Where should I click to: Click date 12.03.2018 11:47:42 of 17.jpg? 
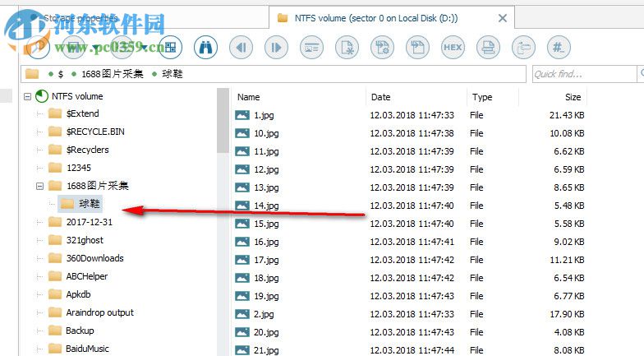(412, 260)
